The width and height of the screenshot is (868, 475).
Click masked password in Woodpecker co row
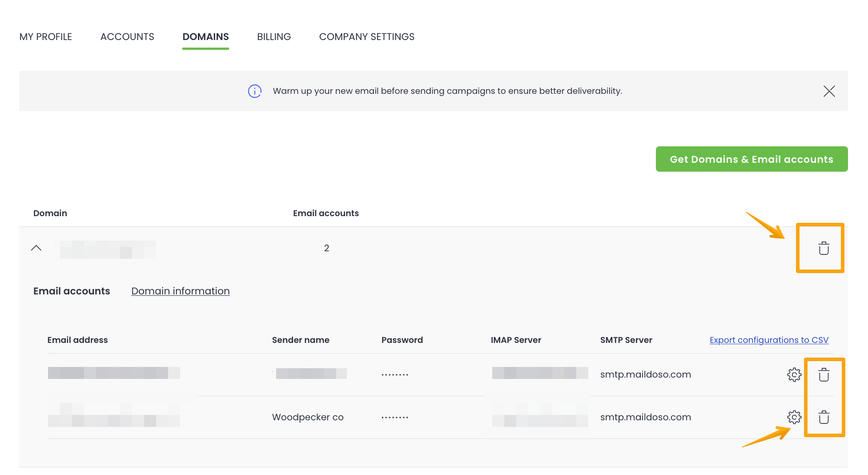click(394, 417)
